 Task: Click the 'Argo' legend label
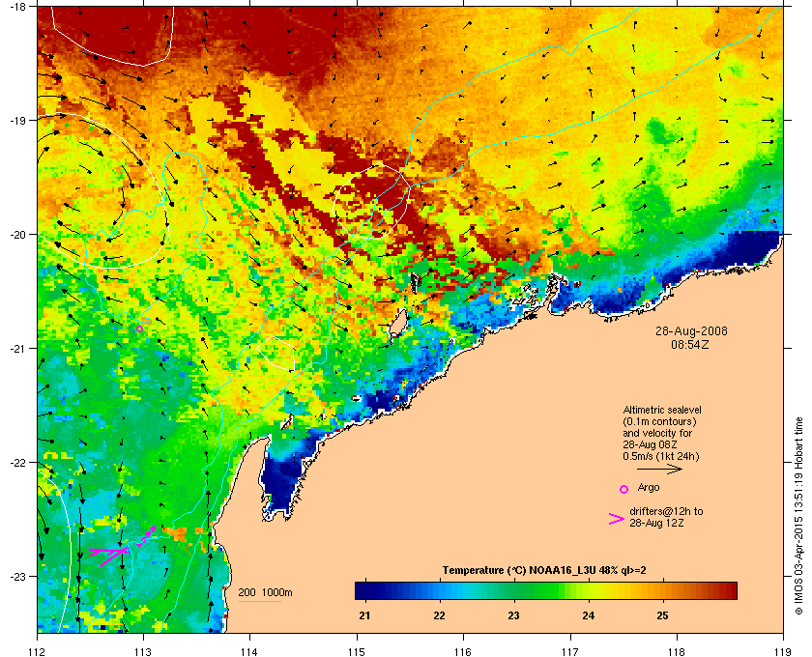click(649, 487)
